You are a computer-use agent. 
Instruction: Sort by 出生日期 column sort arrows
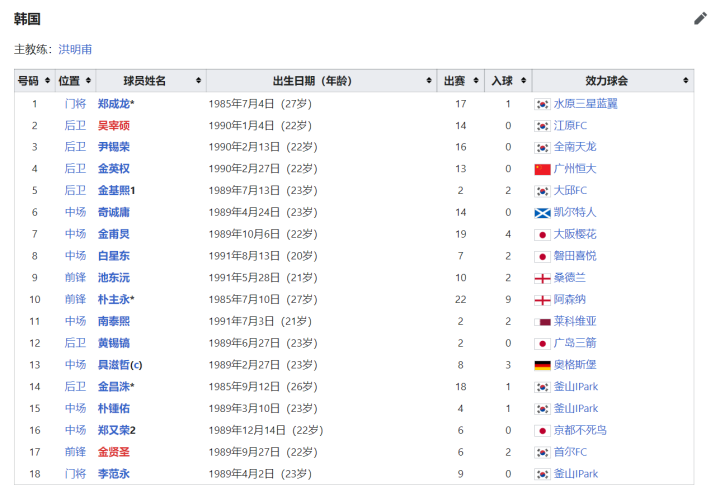429,81
